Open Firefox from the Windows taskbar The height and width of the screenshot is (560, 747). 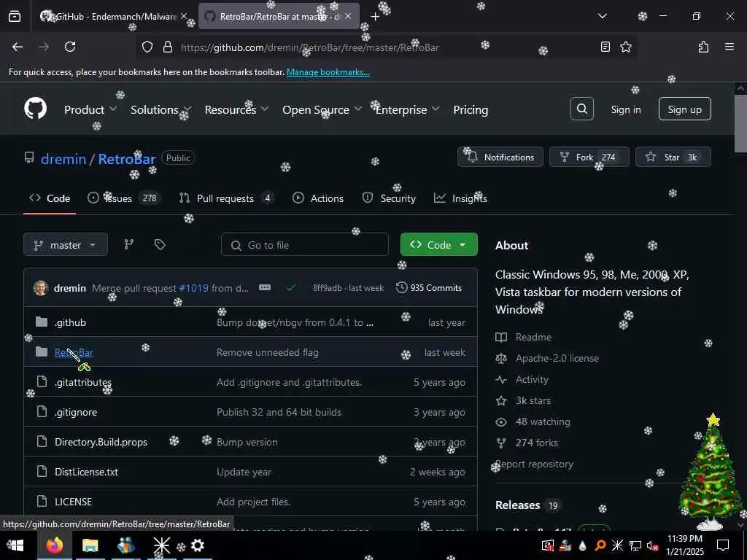click(x=55, y=545)
